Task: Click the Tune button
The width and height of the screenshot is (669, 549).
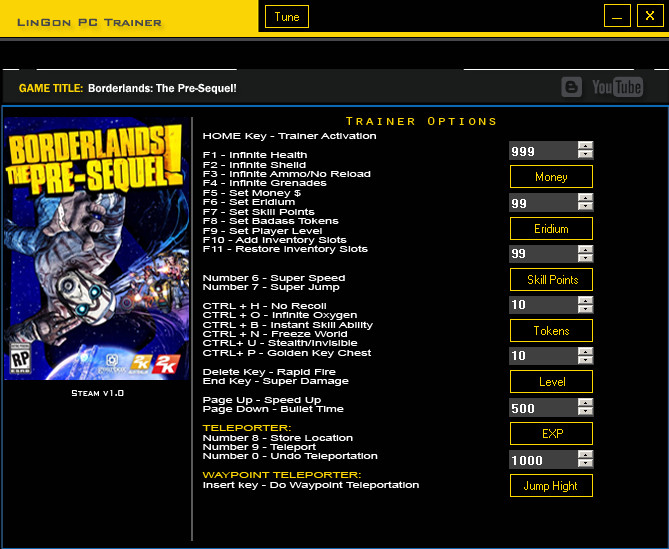Action: point(287,17)
